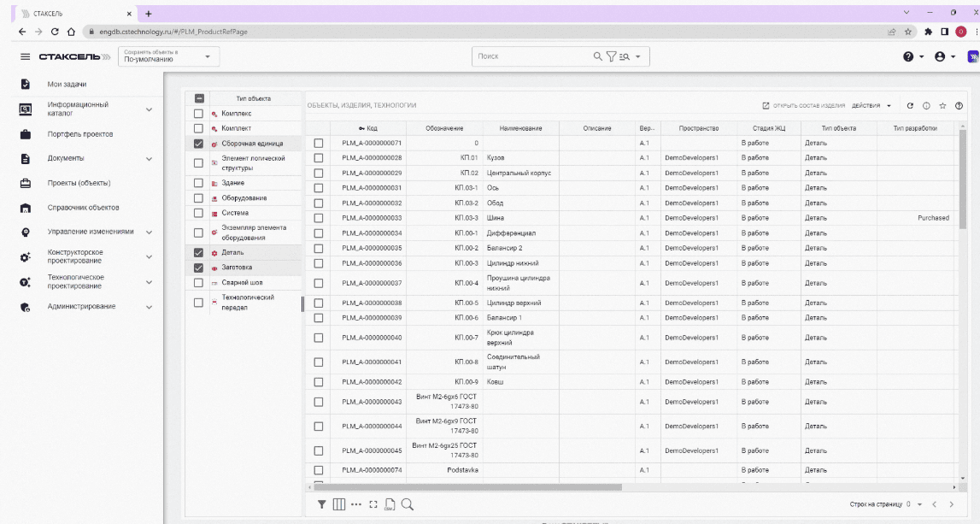Click the filter icon in the search bar

pyautogui.click(x=611, y=56)
